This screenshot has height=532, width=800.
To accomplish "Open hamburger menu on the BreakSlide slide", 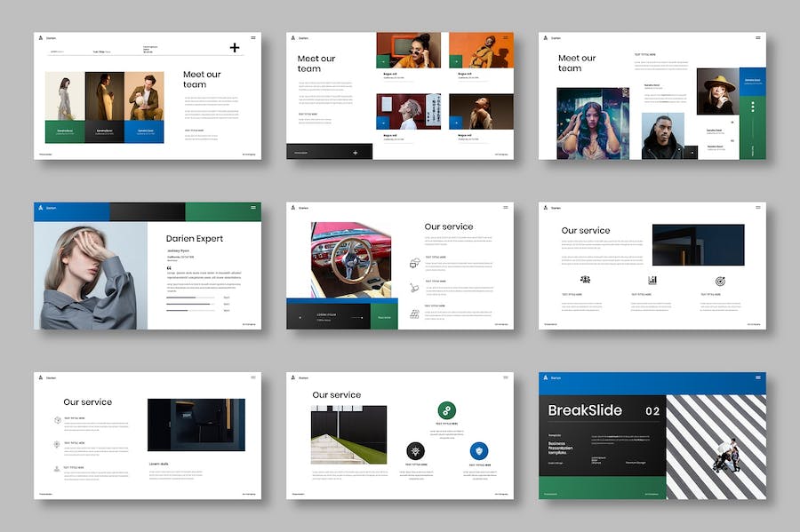I will 757,377.
